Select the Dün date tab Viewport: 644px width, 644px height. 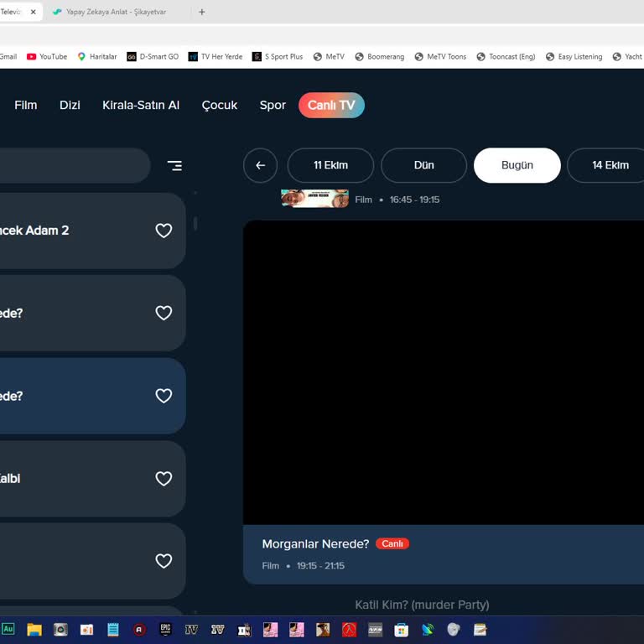pos(423,165)
